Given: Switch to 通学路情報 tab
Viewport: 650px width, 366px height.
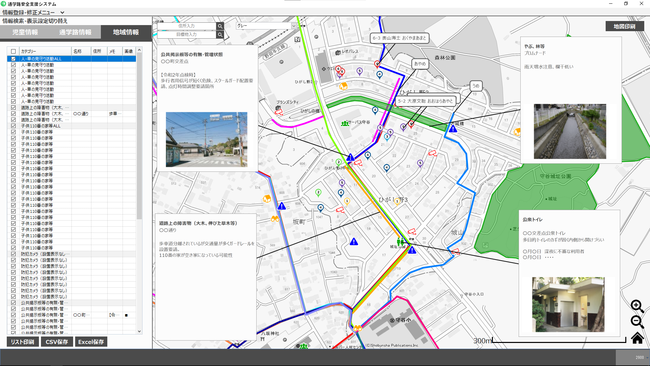Looking at the screenshot, I should [75, 32].
